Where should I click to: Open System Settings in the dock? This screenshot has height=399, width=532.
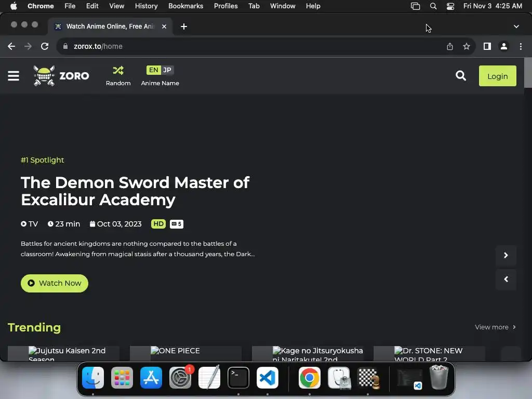[x=180, y=378]
